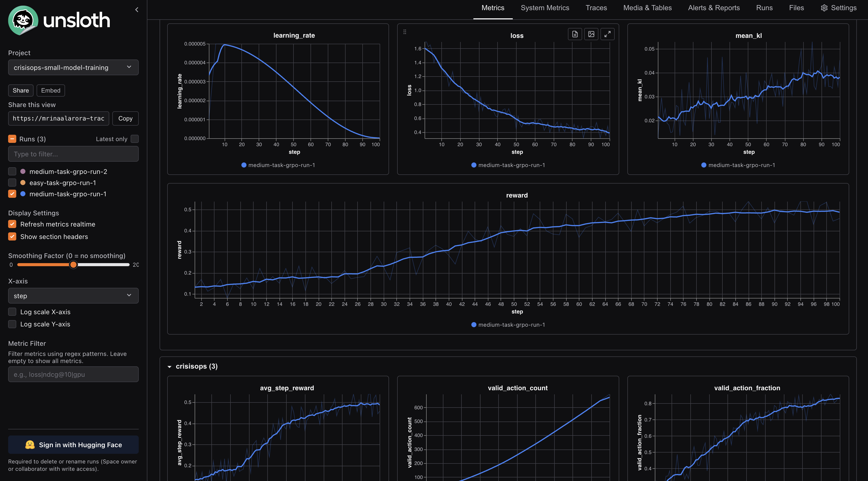Toggle the Runs (3) select-all checkbox

point(12,139)
